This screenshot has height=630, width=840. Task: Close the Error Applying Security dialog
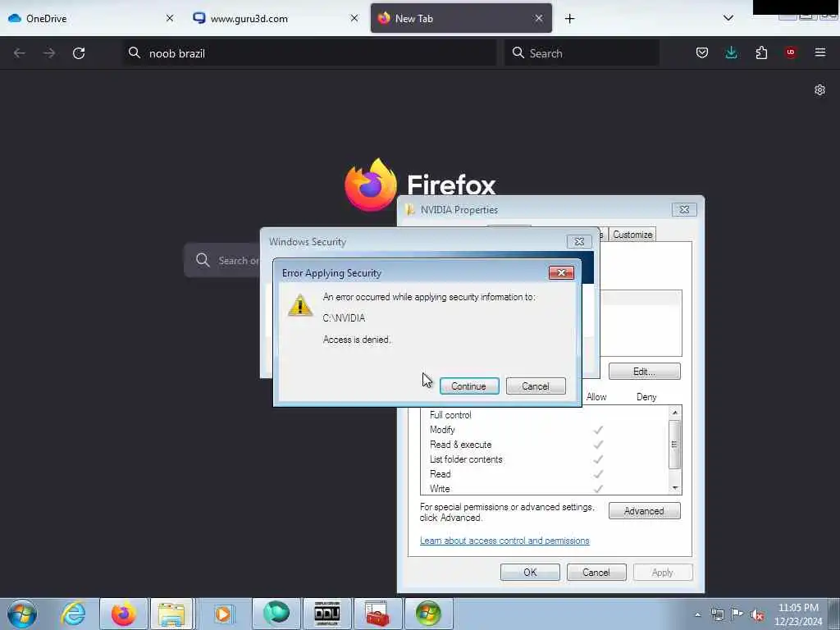561,272
